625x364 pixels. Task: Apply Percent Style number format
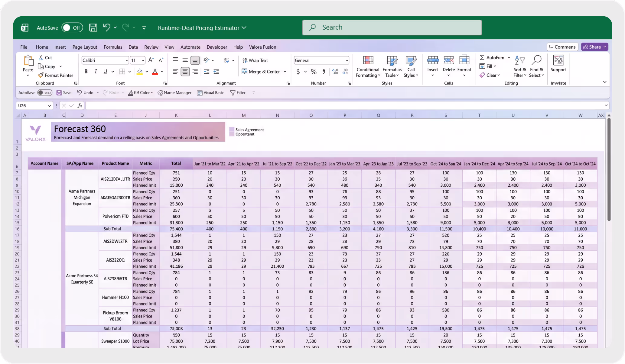314,72
